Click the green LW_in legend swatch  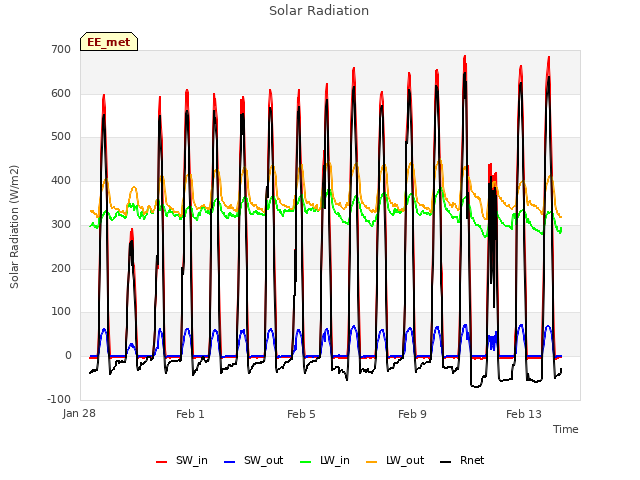(306, 462)
